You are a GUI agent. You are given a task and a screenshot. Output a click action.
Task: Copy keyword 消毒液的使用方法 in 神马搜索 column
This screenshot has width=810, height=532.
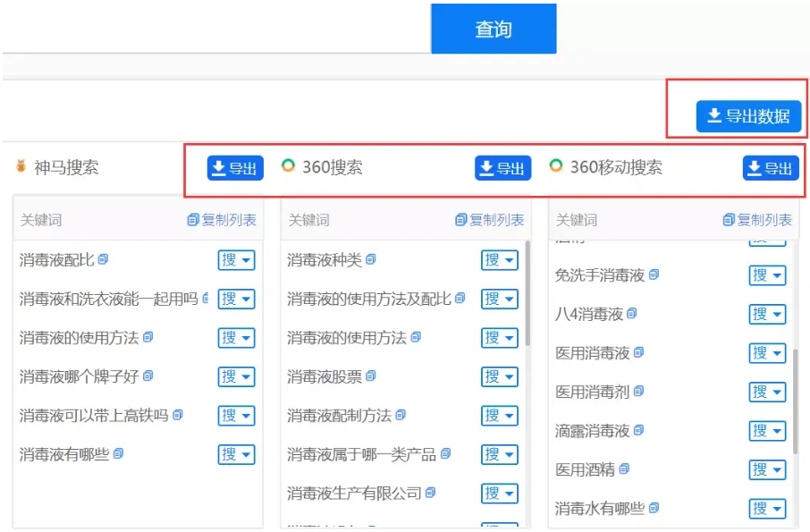[x=148, y=337]
